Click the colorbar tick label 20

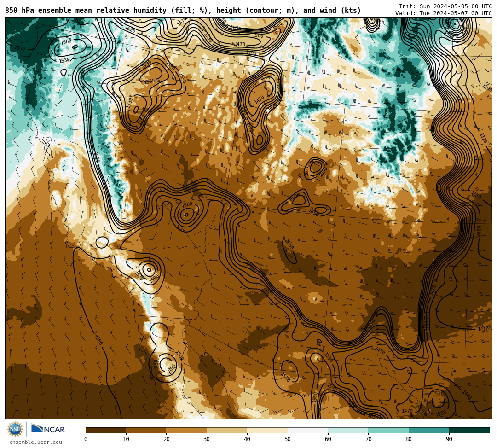pyautogui.click(x=167, y=439)
